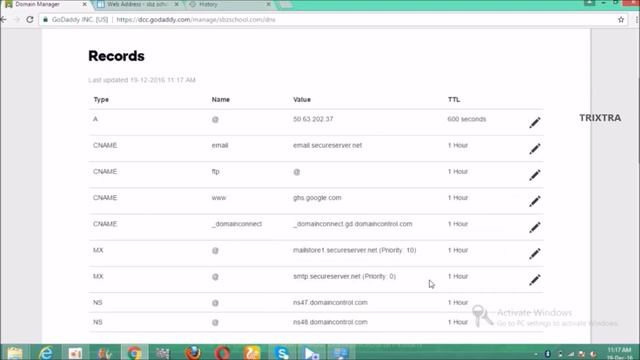The image size is (640, 360).
Task: Switch to the Web Address tab
Action: tap(138, 4)
